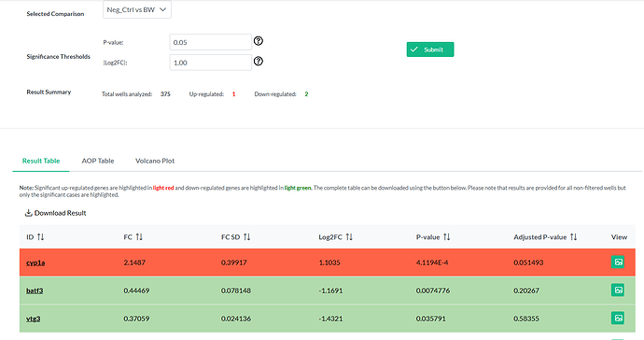644x340 pixels.
Task: Click the Down-regulated count 2
Action: (x=306, y=94)
